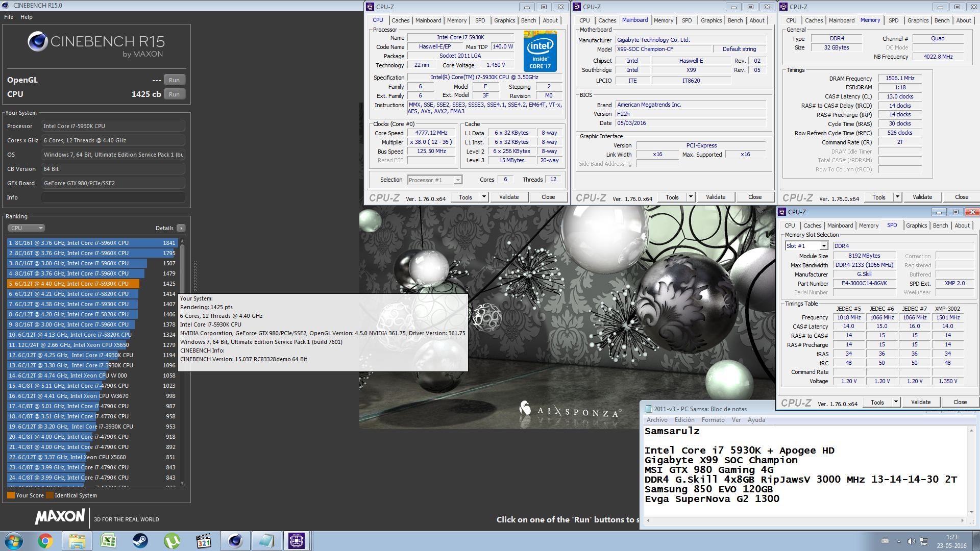Select About tab in CPU-Z SPD window

pyautogui.click(x=962, y=226)
